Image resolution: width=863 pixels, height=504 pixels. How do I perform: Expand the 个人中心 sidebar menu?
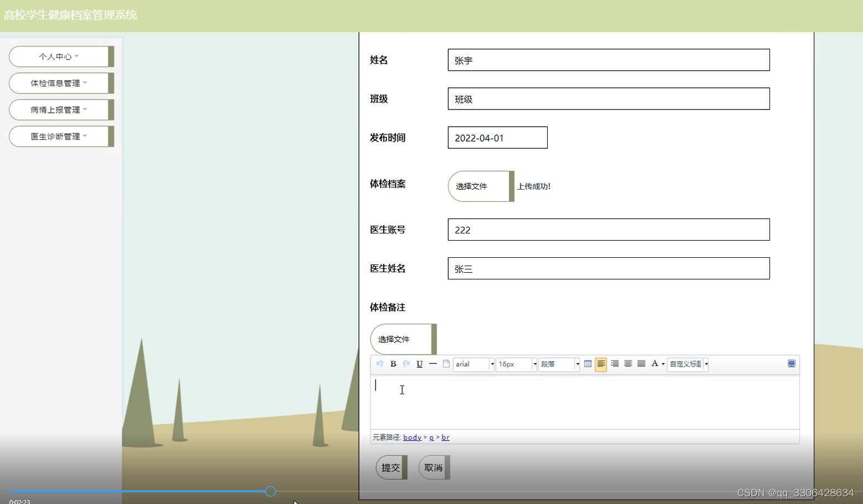[x=61, y=56]
